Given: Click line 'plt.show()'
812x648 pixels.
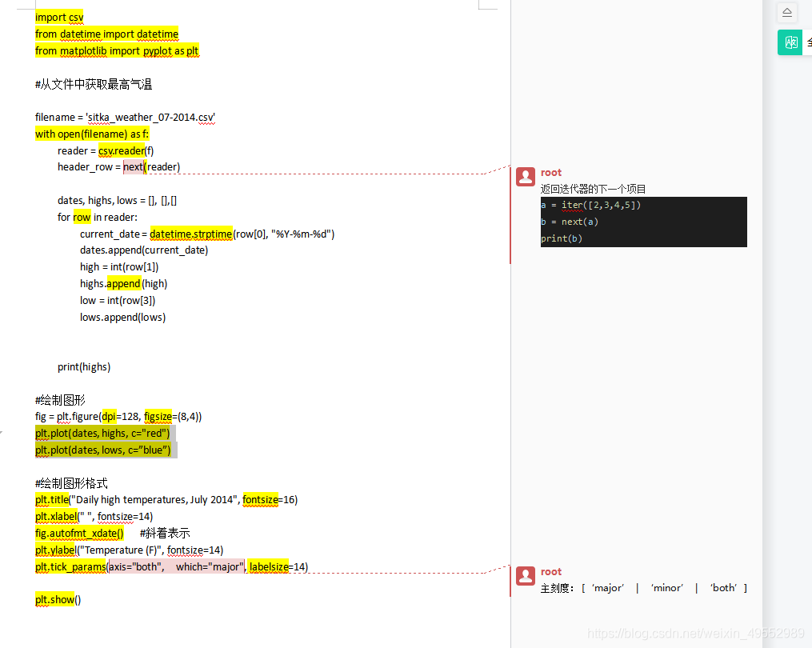Looking at the screenshot, I should 58,600.
